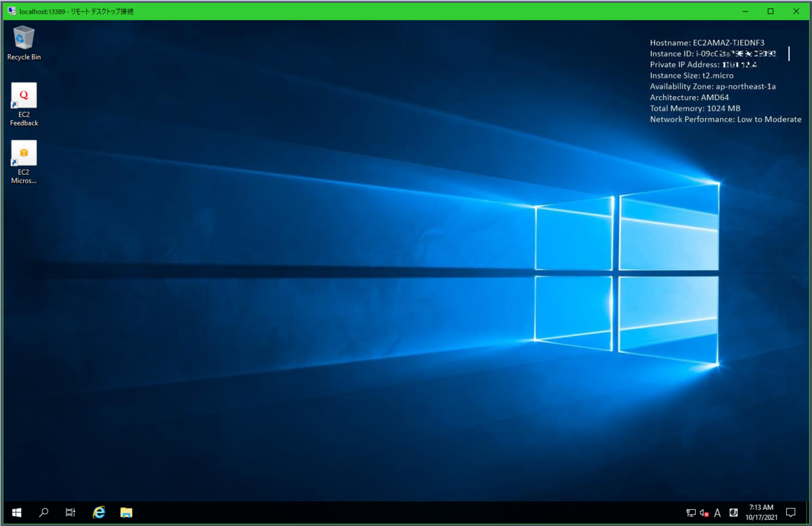The width and height of the screenshot is (812, 526).
Task: Click the Instance Size t2.micro text
Action: point(692,76)
